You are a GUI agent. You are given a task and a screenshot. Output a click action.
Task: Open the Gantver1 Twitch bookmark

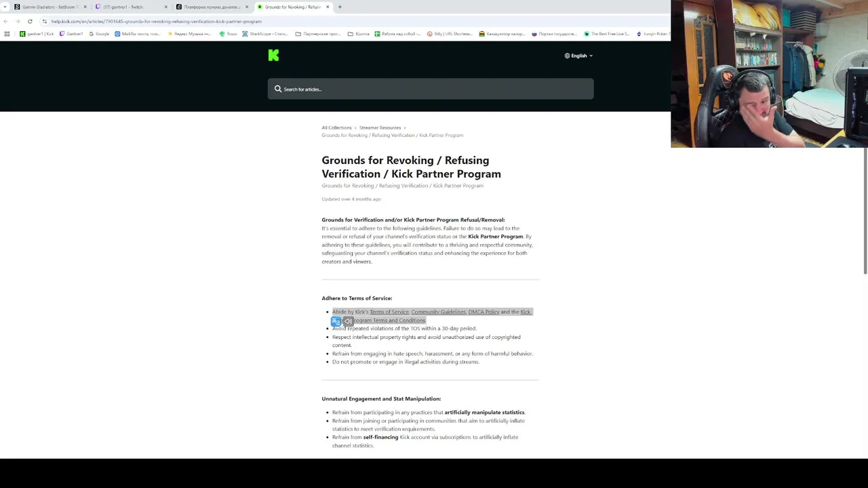(x=71, y=34)
